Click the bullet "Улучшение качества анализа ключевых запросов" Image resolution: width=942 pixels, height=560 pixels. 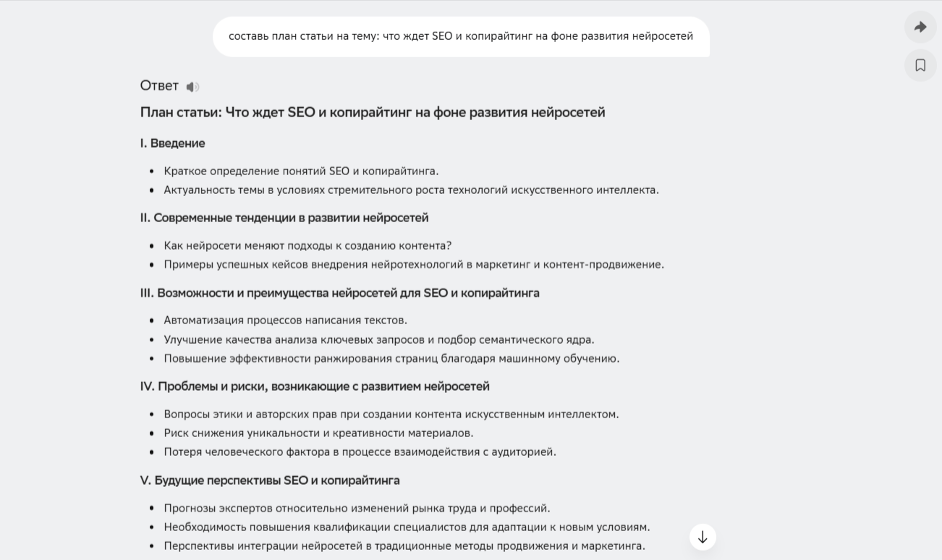click(x=379, y=339)
